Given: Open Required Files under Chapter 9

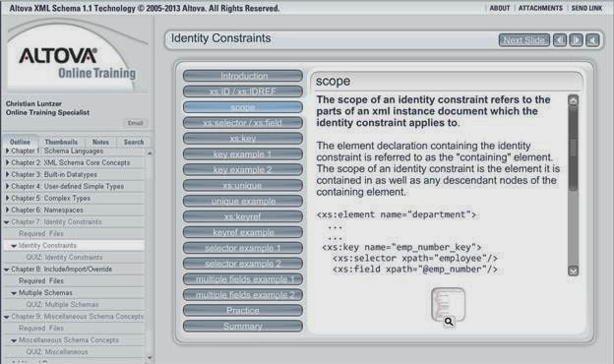Looking at the screenshot, I should [x=41, y=328].
